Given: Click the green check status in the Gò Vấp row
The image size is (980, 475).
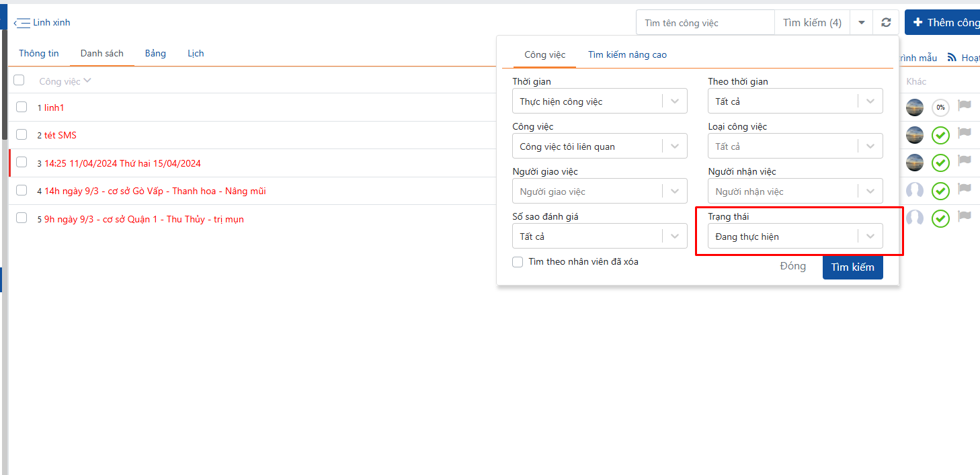Looking at the screenshot, I should tap(940, 191).
